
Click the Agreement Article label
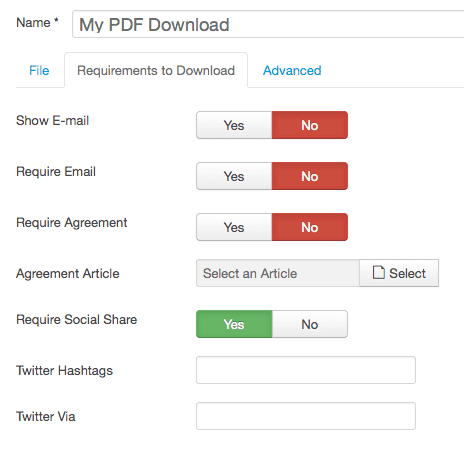68,273
